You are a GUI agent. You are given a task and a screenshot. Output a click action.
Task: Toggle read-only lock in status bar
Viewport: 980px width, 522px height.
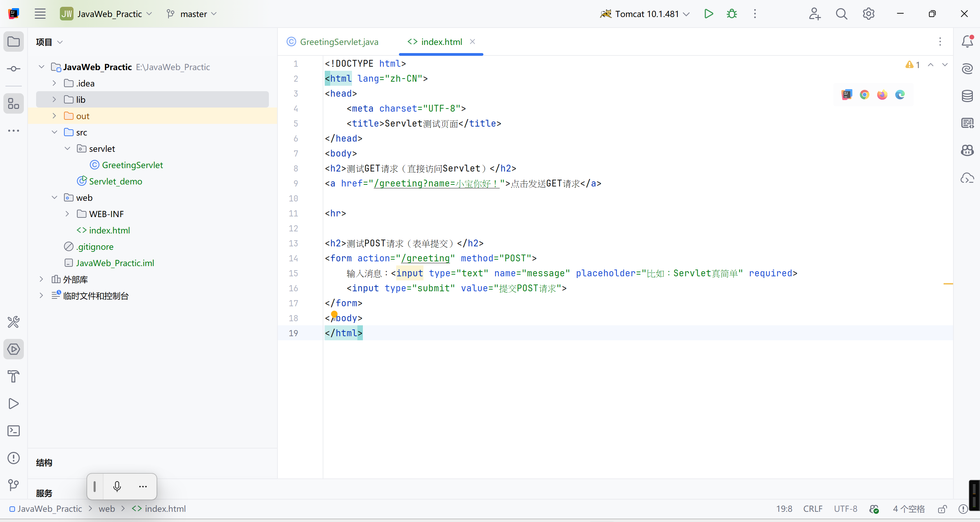coord(942,509)
